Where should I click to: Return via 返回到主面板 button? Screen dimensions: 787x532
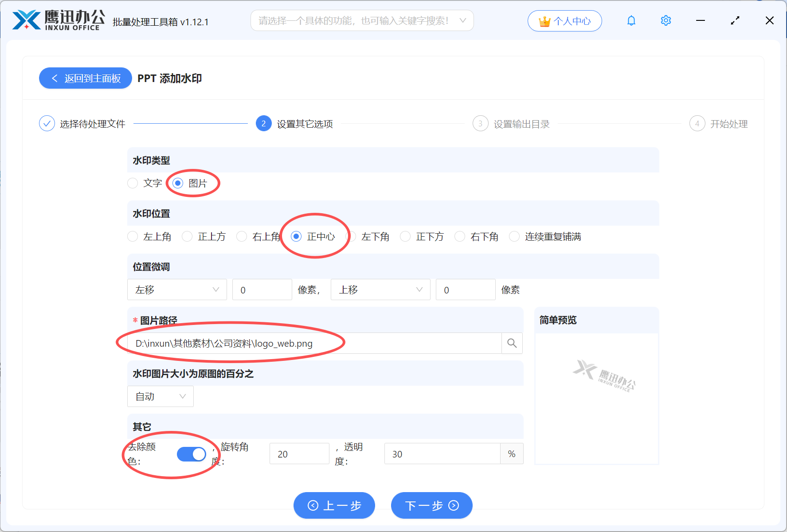pos(85,78)
